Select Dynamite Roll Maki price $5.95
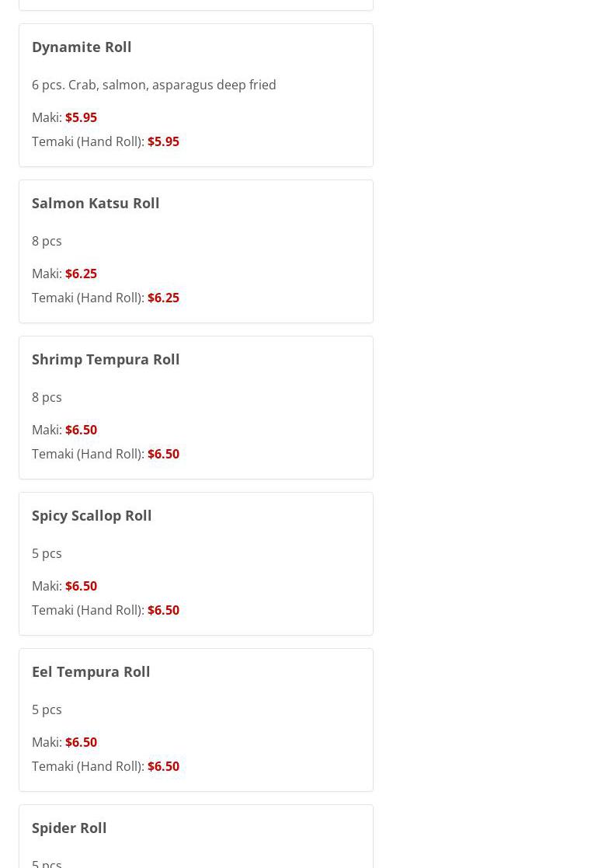Image resolution: width=598 pixels, height=868 pixels. [81, 117]
